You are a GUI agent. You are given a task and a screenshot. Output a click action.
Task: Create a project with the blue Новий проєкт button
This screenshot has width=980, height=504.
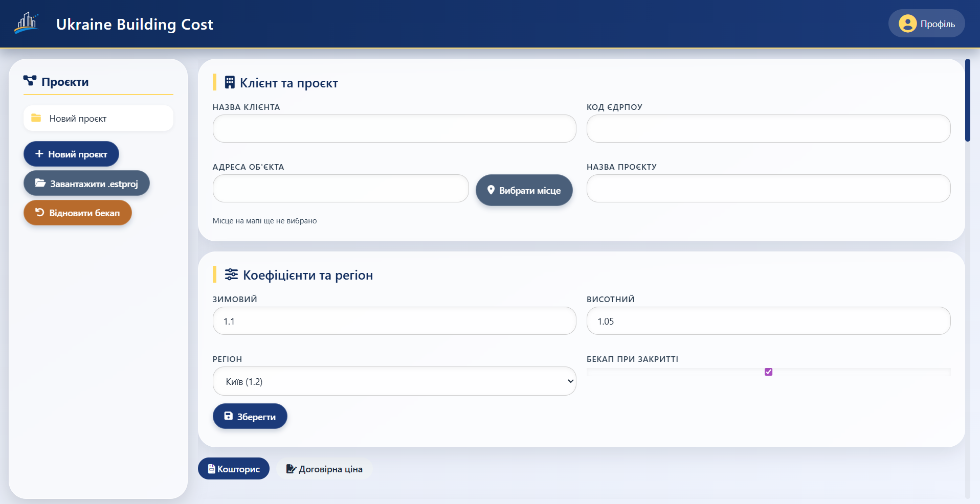(71, 154)
